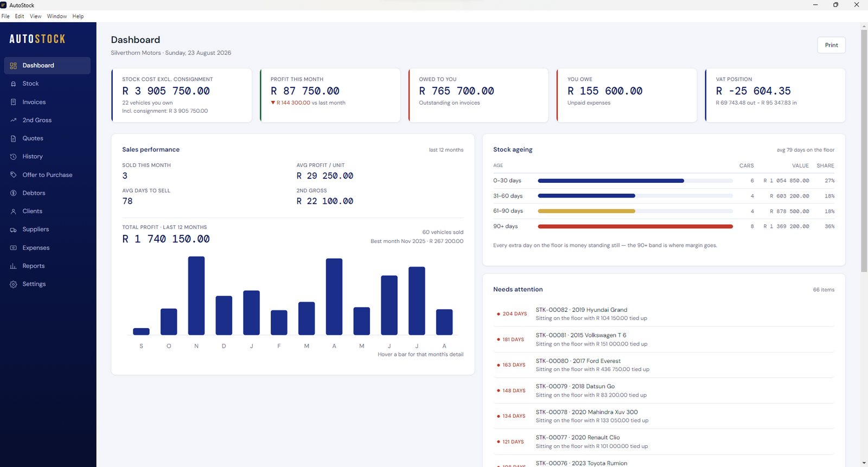Click the 'R 765 700.00' owed to you value
The width and height of the screenshot is (868, 467).
[x=456, y=91]
